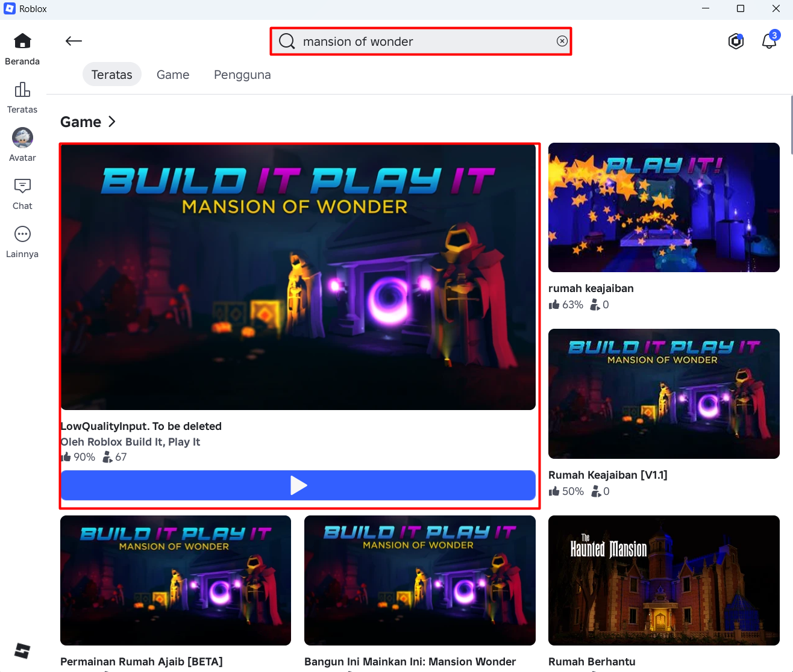The image size is (793, 672).
Task: Open the Haunted Mansion thumbnail
Action: coord(664,580)
